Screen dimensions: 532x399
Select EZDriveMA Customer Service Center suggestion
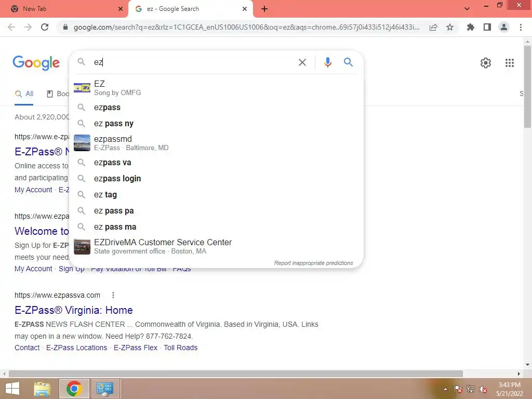coord(216,246)
